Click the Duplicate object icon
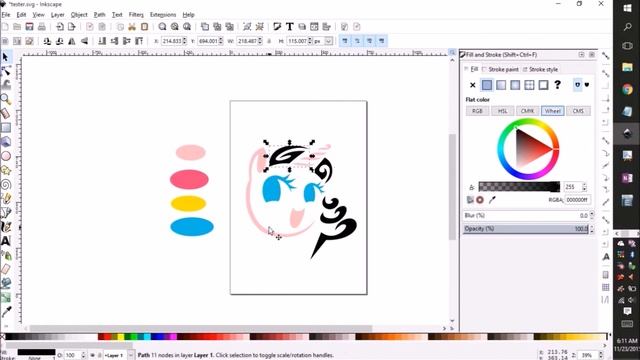Image resolution: width=640 pixels, height=360 pixels. (205, 27)
